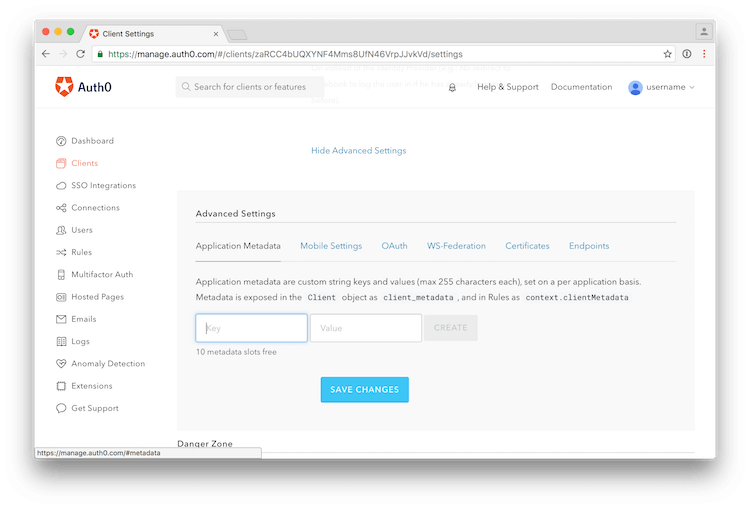Reload the page with the refresh icon
Image resolution: width=750 pixels, height=508 pixels.
pyautogui.click(x=80, y=54)
